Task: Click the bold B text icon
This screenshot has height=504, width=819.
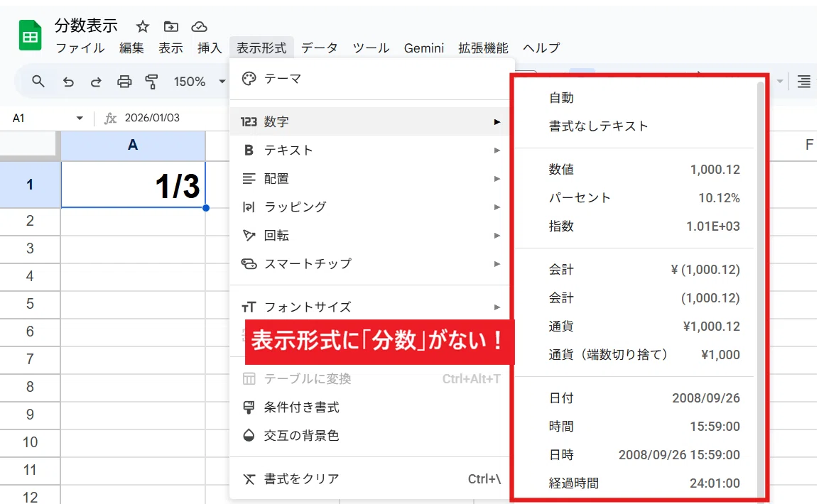Action: click(249, 150)
